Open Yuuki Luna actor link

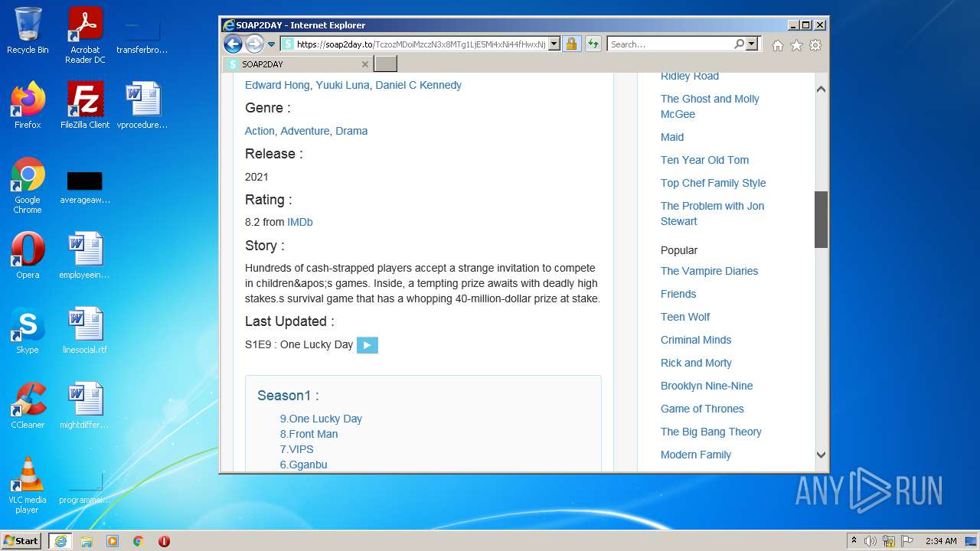coord(342,85)
